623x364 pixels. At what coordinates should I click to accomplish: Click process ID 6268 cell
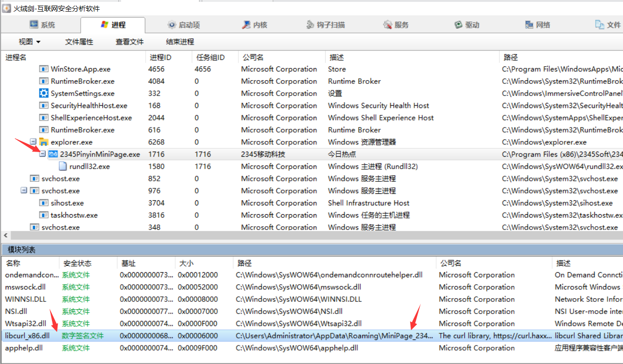pos(156,142)
